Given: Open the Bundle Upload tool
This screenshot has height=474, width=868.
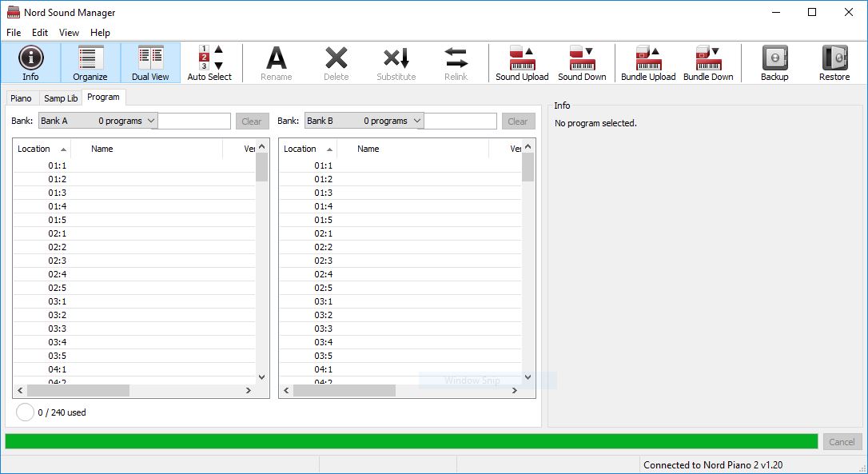Looking at the screenshot, I should pos(647,62).
